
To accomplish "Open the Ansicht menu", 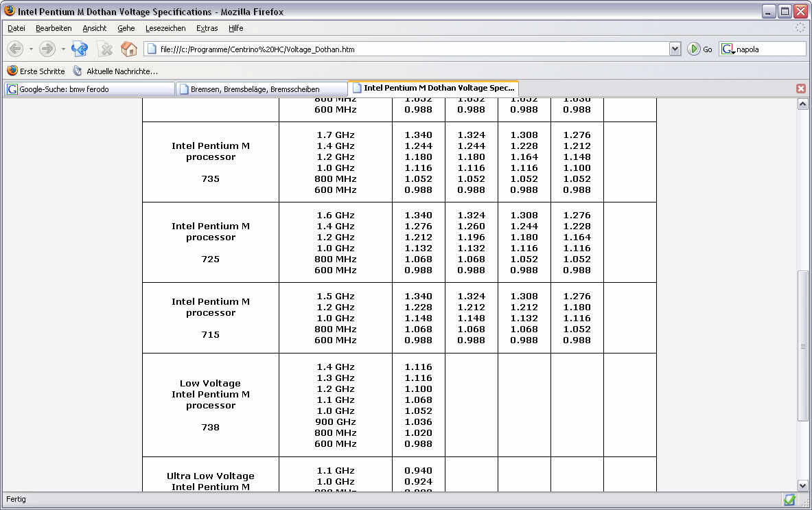I will [95, 28].
